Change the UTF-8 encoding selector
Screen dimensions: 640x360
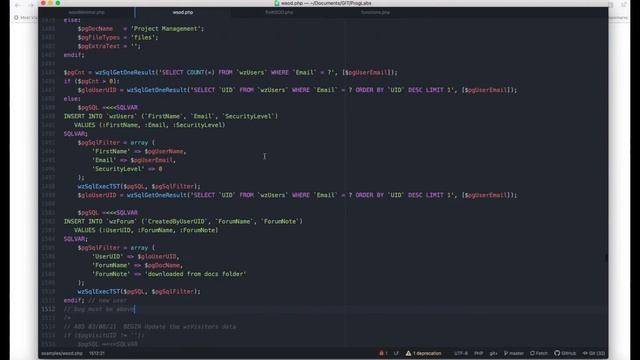click(460, 353)
